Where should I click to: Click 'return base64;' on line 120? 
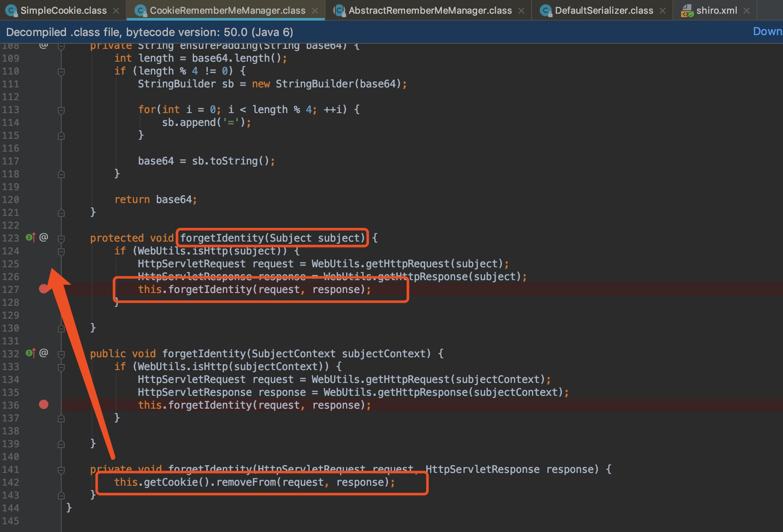point(155,200)
